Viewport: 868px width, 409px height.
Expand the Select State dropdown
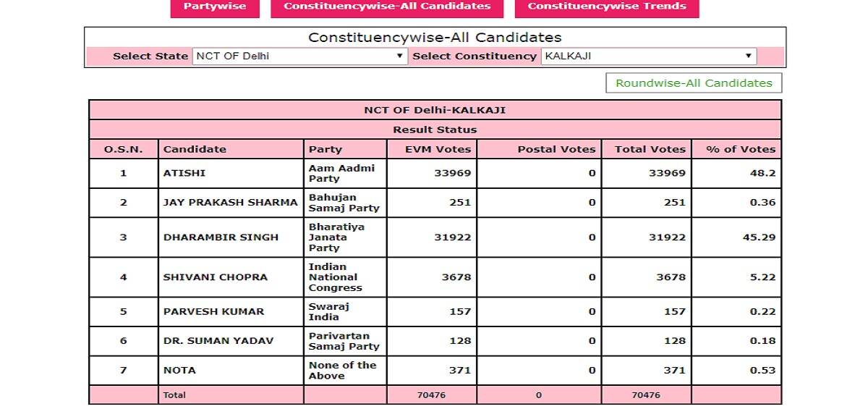click(300, 56)
